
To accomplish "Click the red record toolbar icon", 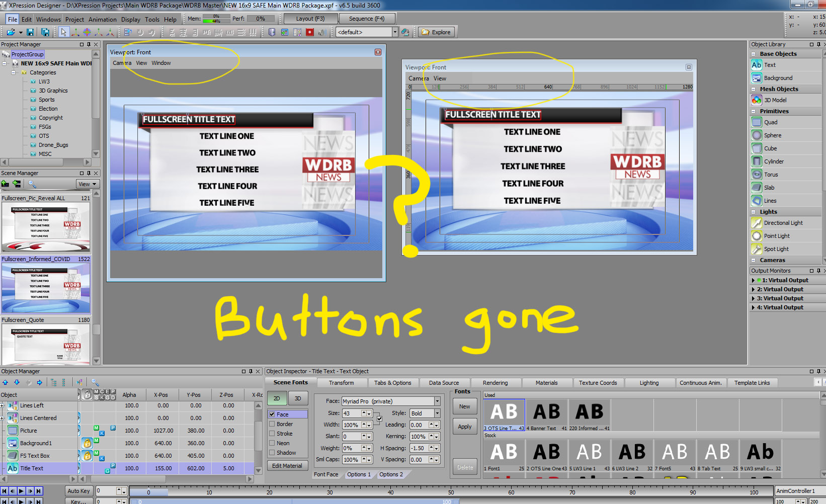I will coord(310,32).
